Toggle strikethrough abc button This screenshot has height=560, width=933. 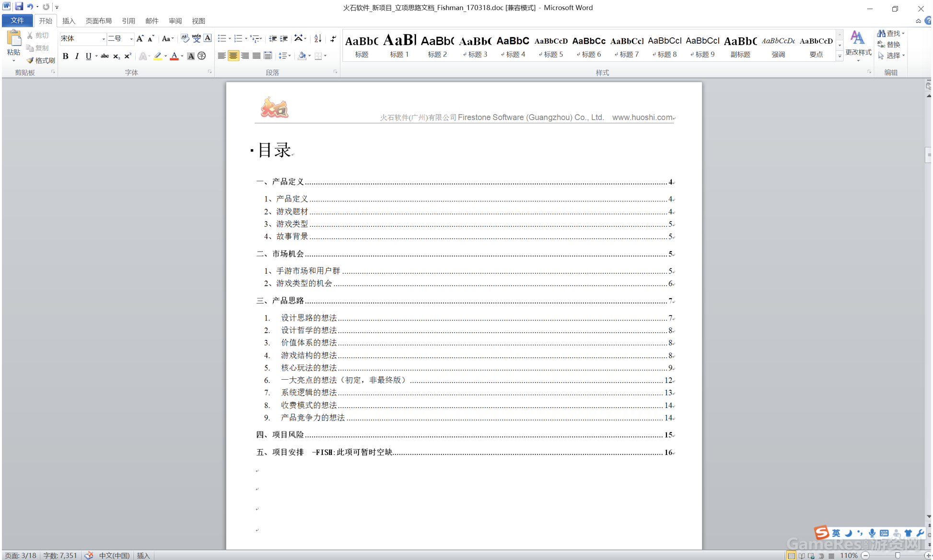(105, 56)
